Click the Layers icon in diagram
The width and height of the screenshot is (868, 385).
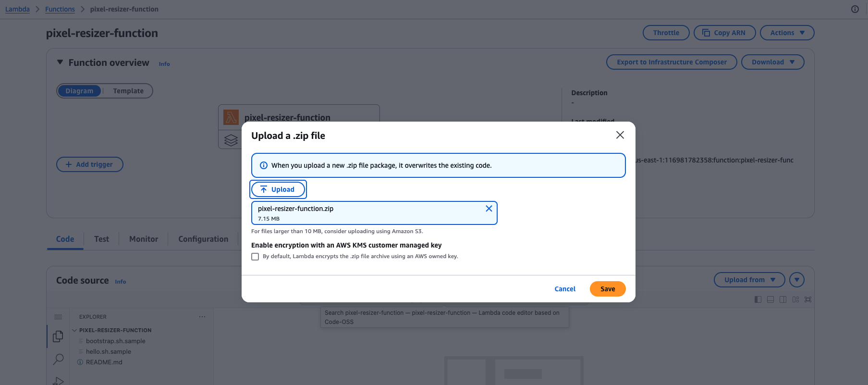coord(231,140)
